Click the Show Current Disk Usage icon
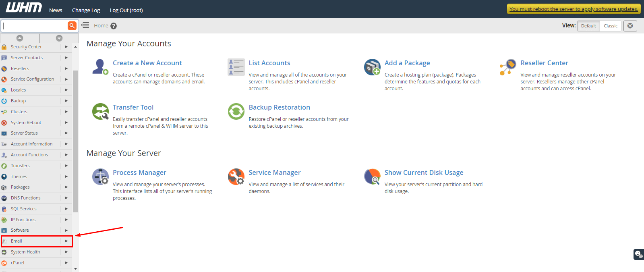The width and height of the screenshot is (644, 272). point(372,176)
